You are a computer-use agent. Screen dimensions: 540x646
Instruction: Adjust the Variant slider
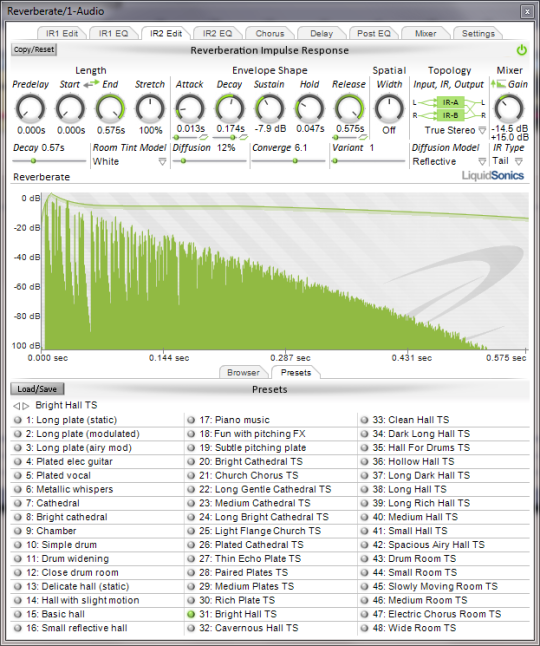(x=369, y=161)
